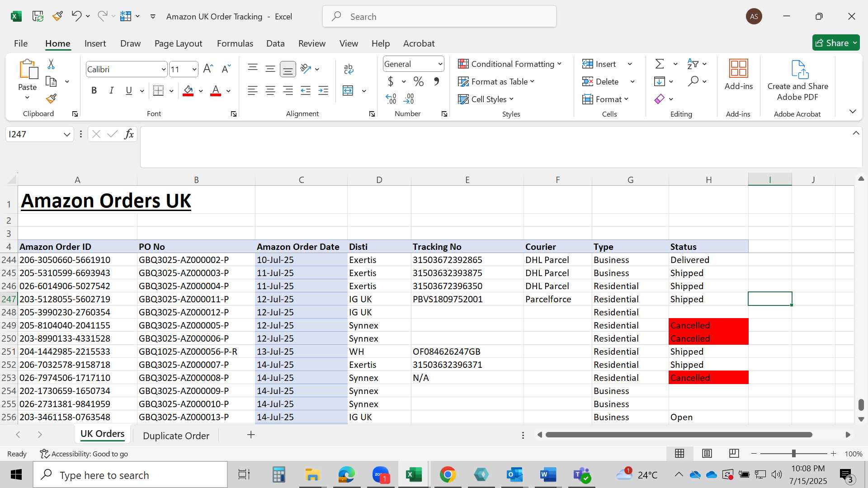The image size is (868, 488).
Task: Expand Conditional Formatting menu
Action: [510, 64]
